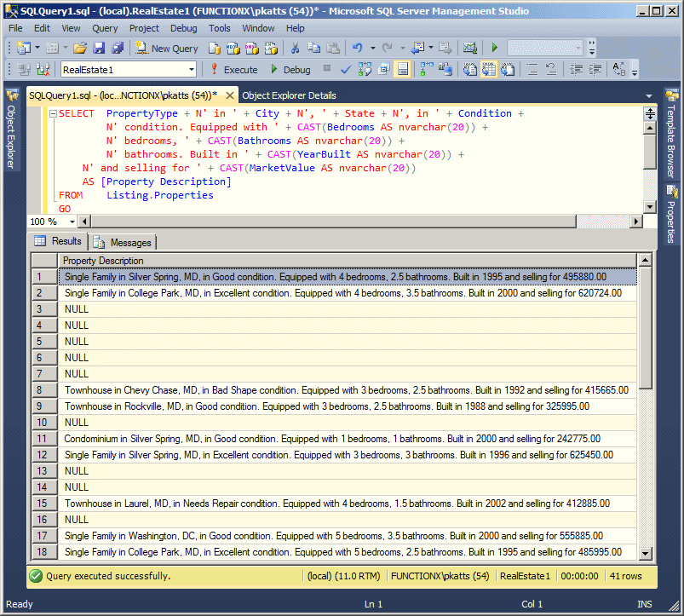
Task: Click the Specify Values for Template Parameters icon
Action: click(619, 69)
